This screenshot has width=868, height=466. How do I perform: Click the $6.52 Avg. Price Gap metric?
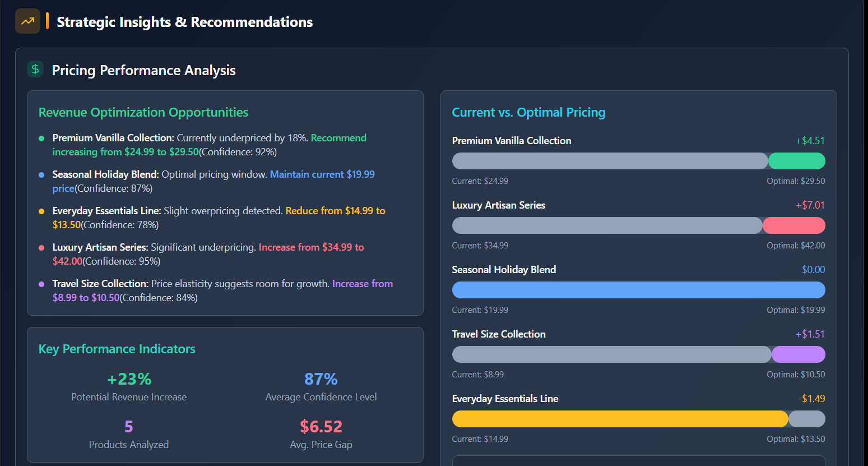tap(321, 427)
